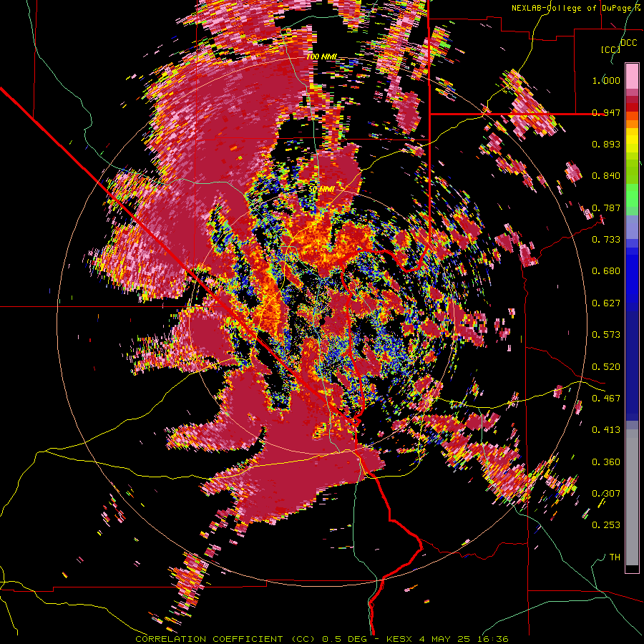This screenshot has width=644, height=644.
Task: Select the 0.947 scale value
Action: click(606, 112)
